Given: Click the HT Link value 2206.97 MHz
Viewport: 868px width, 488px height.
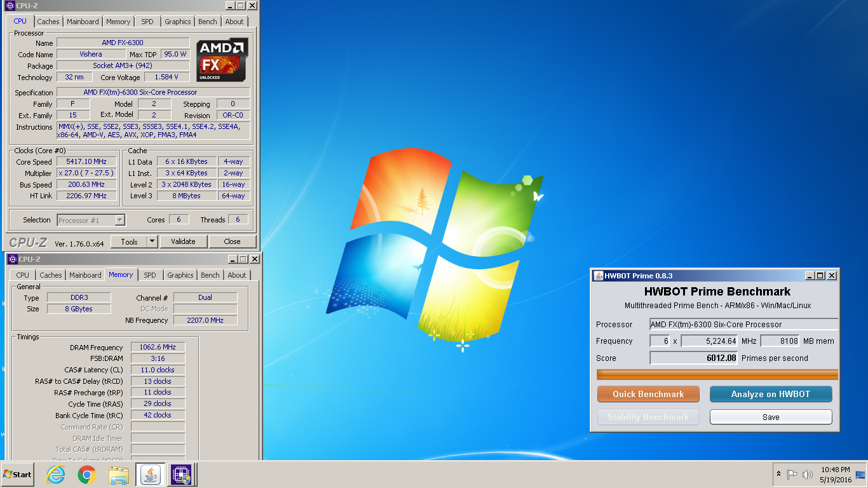Looking at the screenshot, I should tap(86, 196).
